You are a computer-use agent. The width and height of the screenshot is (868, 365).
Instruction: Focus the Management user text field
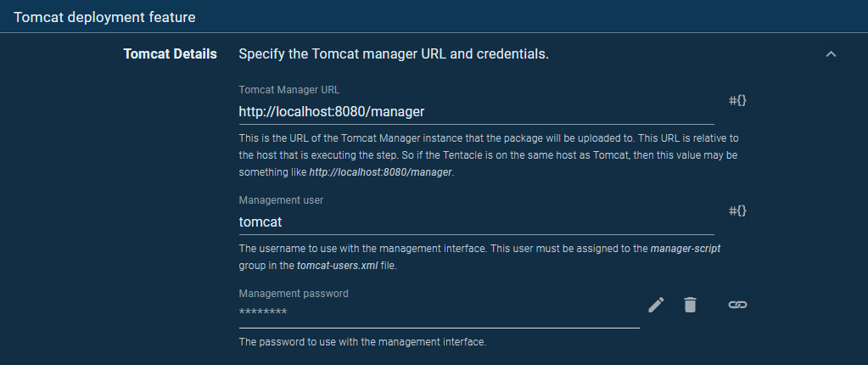click(x=475, y=222)
